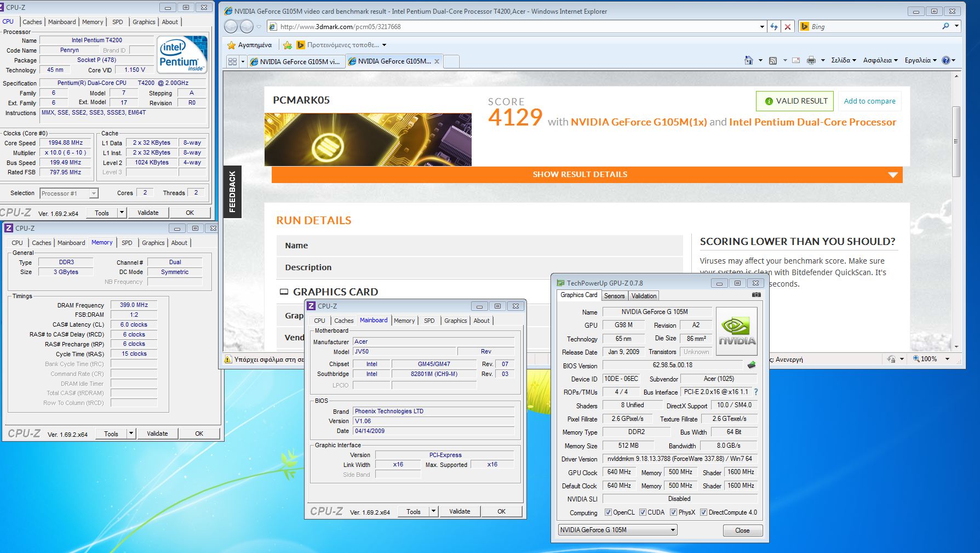Open the Ασφάλεια safety menu dropdown
Screen dimensions: 980x553
880,60
